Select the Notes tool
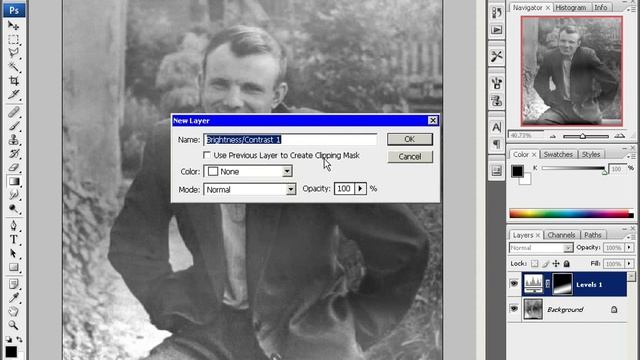Screen dimensions: 640x360 pyautogui.click(x=13, y=284)
